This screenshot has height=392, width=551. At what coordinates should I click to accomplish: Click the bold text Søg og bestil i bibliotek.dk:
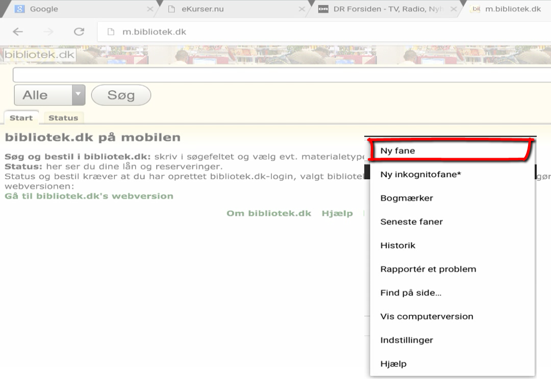coord(78,157)
